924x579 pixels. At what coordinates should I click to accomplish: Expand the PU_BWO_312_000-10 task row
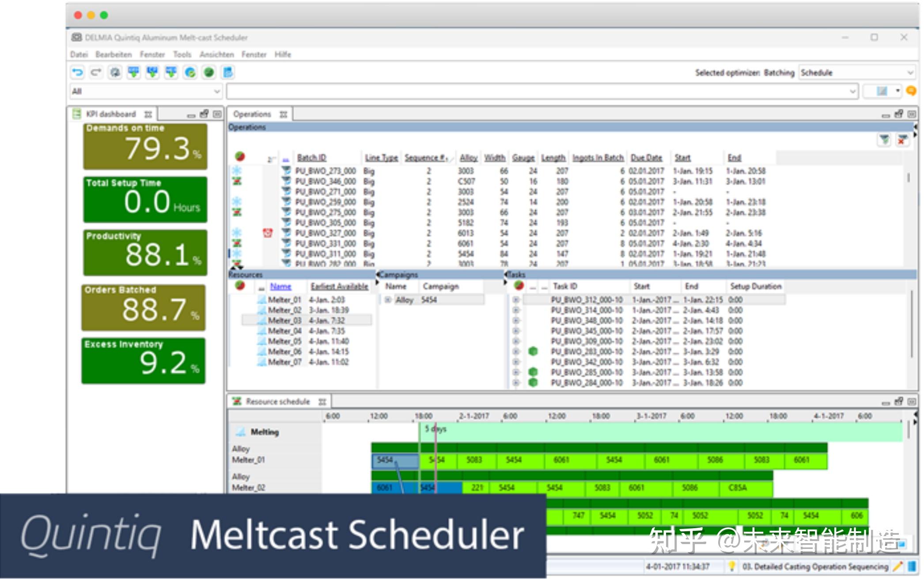coord(515,300)
